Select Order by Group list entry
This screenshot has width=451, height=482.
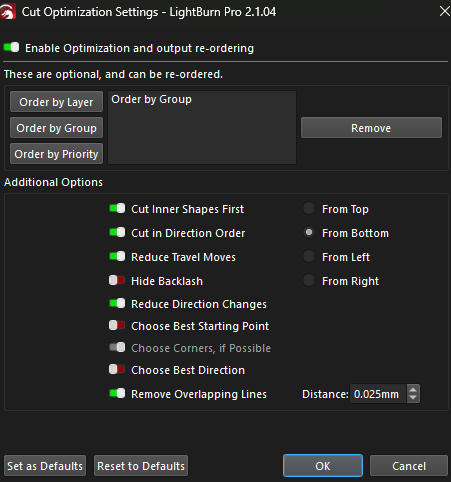click(x=151, y=99)
